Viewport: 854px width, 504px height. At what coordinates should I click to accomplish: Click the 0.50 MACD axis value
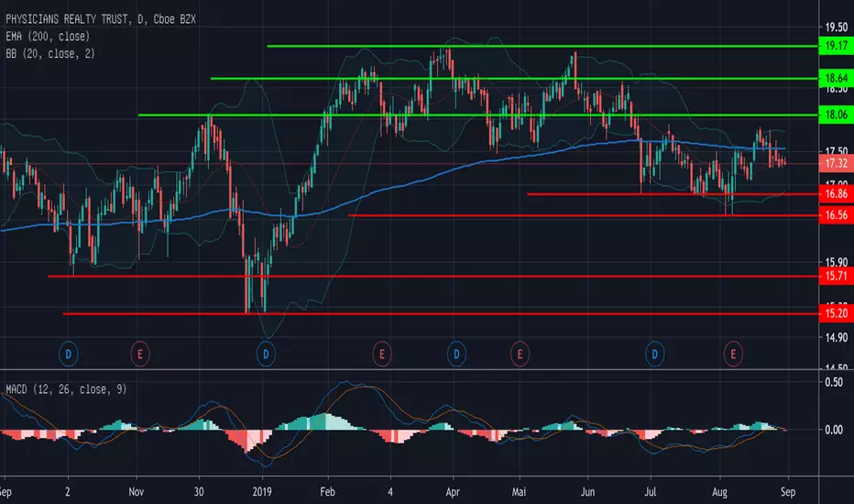click(834, 382)
